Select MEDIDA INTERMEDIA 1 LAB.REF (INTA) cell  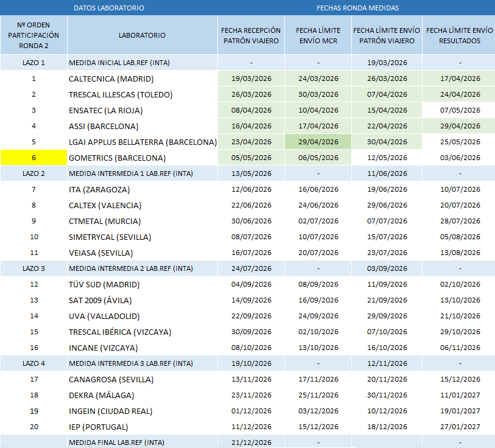coord(142,173)
